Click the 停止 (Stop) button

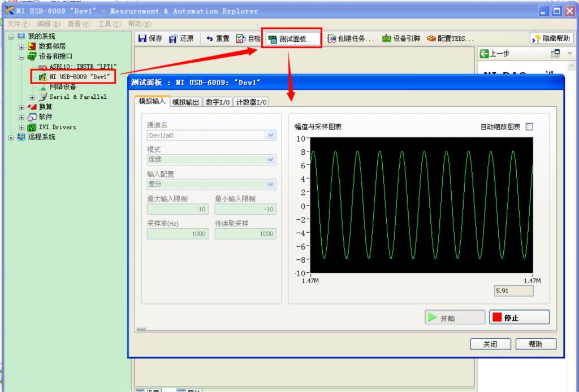(x=518, y=317)
